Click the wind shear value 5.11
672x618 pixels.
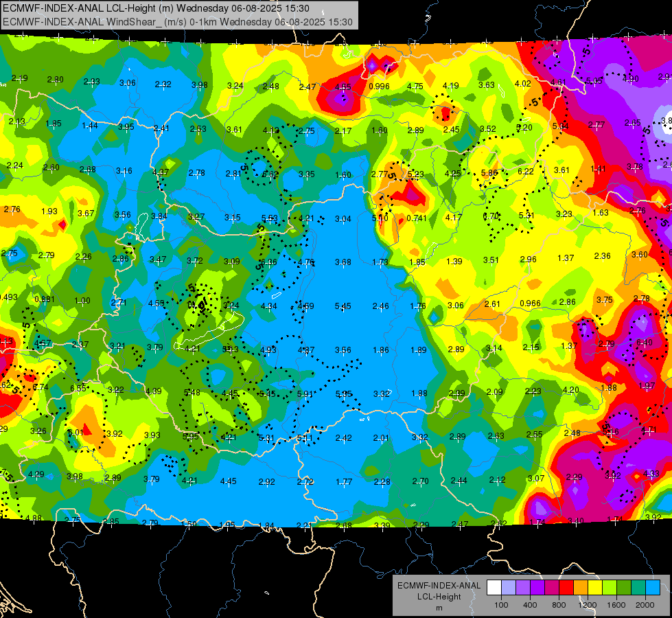point(305,438)
